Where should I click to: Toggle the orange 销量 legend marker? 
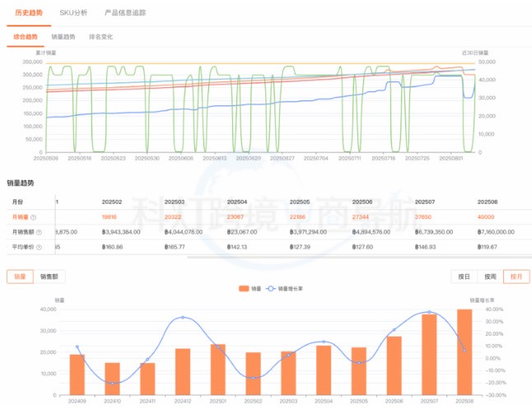(244, 289)
